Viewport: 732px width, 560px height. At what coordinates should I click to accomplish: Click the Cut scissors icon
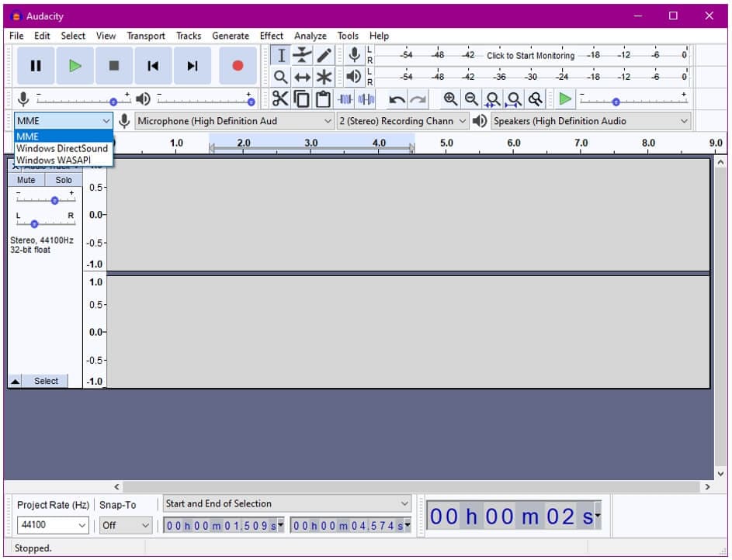[280, 99]
